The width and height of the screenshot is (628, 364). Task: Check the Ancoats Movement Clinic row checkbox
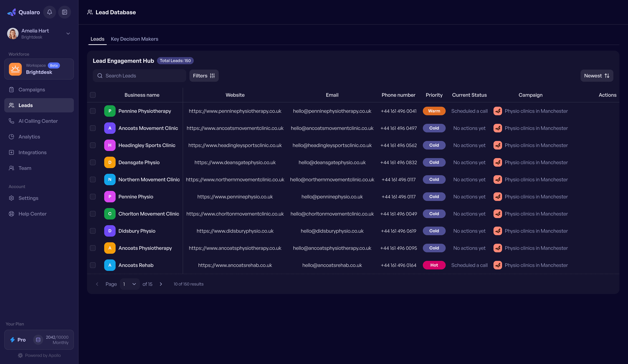(93, 128)
